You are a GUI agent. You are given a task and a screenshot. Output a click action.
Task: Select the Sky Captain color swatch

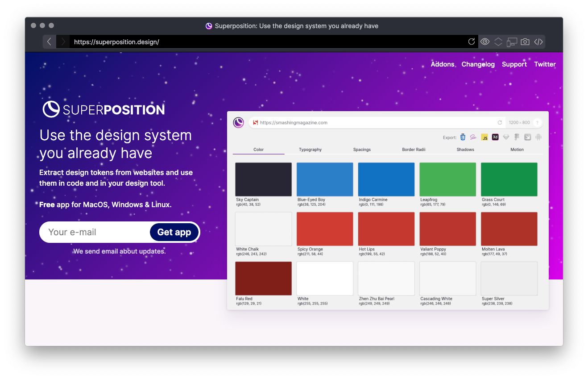(x=264, y=179)
